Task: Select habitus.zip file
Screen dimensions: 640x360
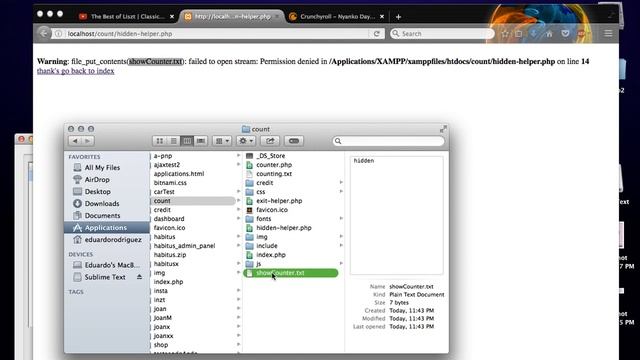Action: click(170, 254)
